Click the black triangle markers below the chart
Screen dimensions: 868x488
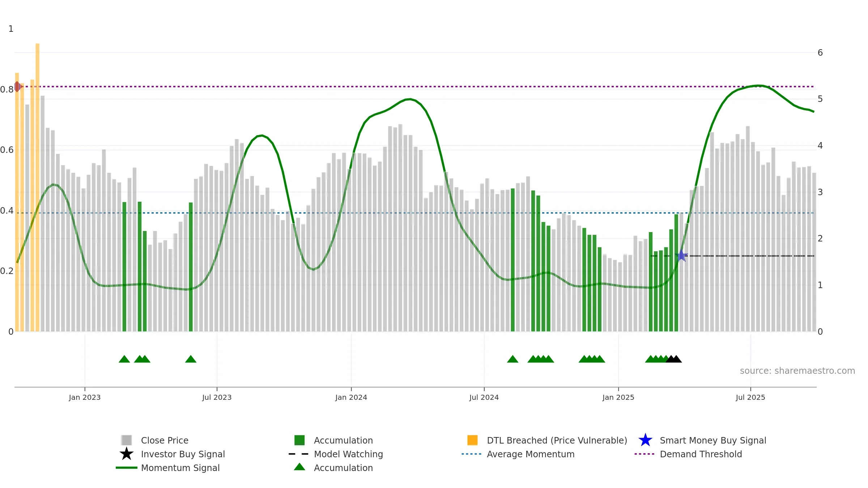click(x=673, y=359)
